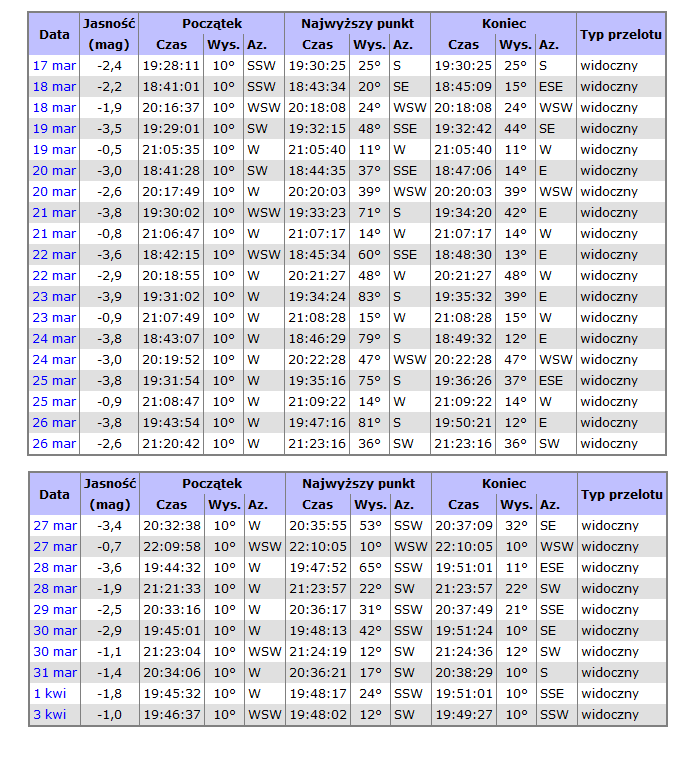Select the peak time 18:43:34
This screenshot has height=772, width=694.
click(x=317, y=87)
